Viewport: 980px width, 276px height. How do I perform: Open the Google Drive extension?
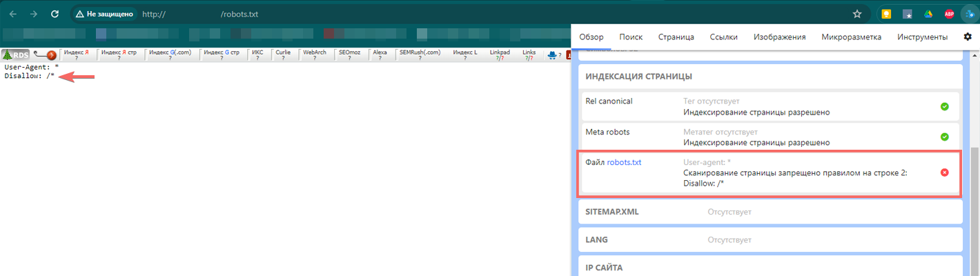pyautogui.click(x=928, y=14)
